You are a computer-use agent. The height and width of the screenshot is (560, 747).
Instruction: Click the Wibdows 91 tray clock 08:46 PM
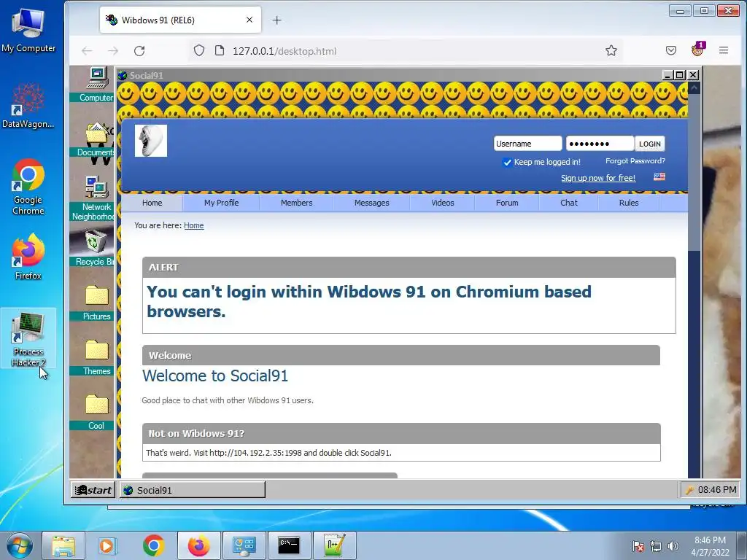(717, 490)
